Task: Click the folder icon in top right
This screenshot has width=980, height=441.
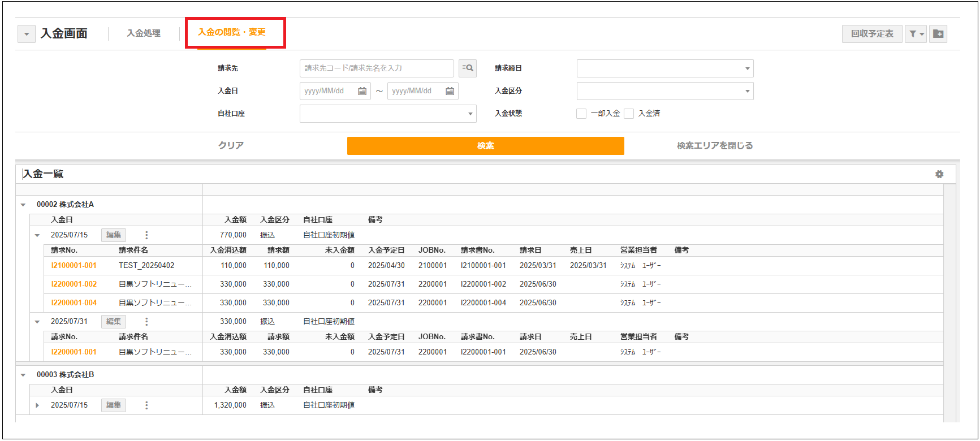Action: click(x=938, y=34)
